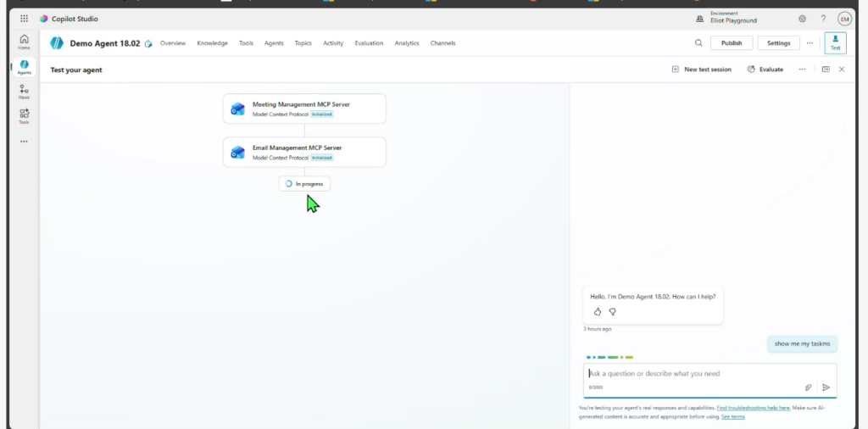Image resolution: width=868 pixels, height=429 pixels.
Task: Click the help question mark icon
Action: click(x=823, y=19)
